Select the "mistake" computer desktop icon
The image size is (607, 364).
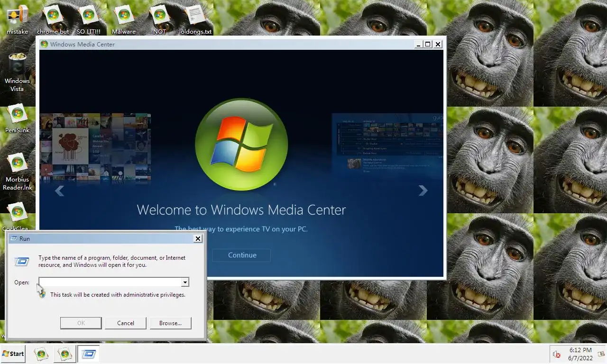pyautogui.click(x=17, y=19)
